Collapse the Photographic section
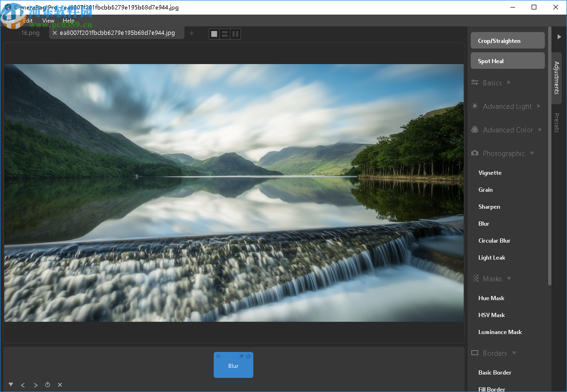The width and height of the screenshot is (567, 392). [x=504, y=154]
